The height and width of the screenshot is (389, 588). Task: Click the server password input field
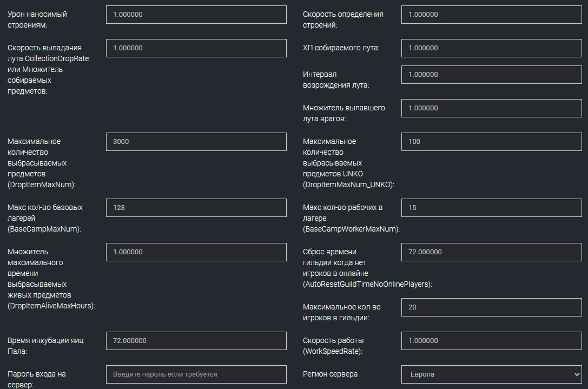coord(196,374)
